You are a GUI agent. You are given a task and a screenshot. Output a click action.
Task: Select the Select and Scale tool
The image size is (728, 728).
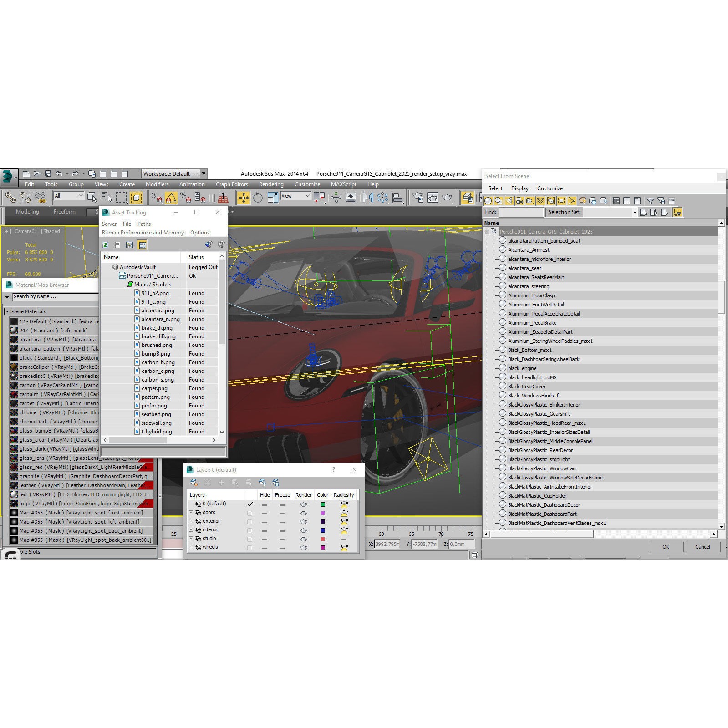(x=273, y=197)
